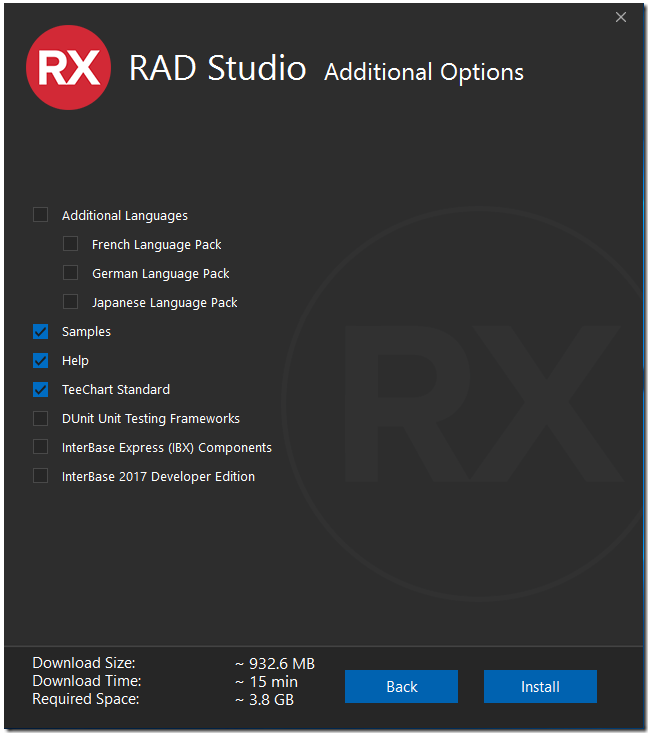Screen dimensions: 650x734
Task: Enable InterBase 2017 Developer Edition
Action: tap(41, 476)
